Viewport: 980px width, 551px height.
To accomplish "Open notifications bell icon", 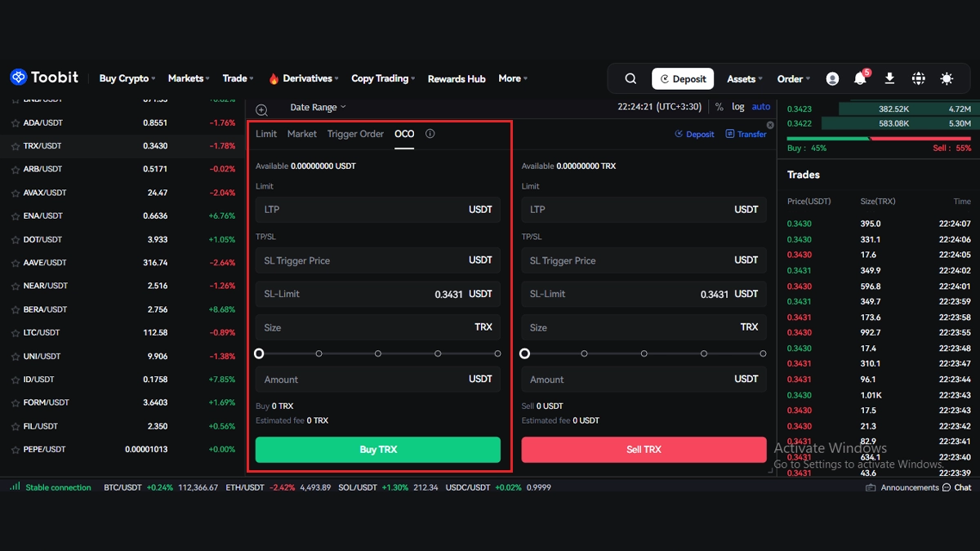I will click(x=860, y=78).
